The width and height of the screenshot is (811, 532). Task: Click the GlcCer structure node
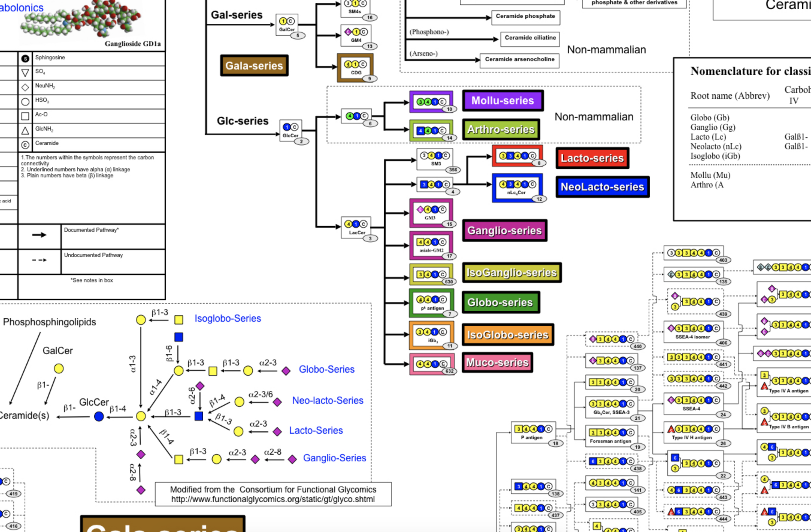click(290, 130)
